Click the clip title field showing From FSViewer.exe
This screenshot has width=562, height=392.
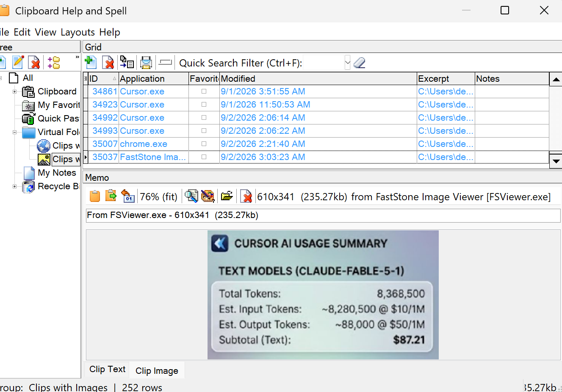coord(323,215)
